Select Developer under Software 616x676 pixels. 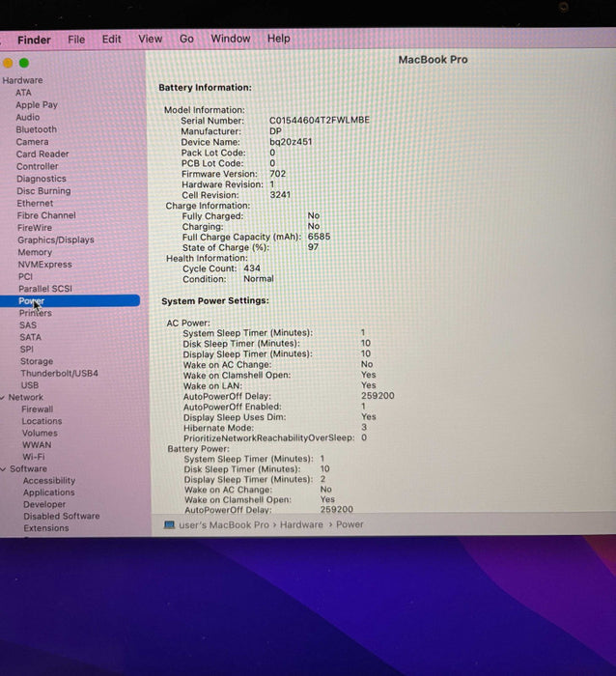click(44, 504)
